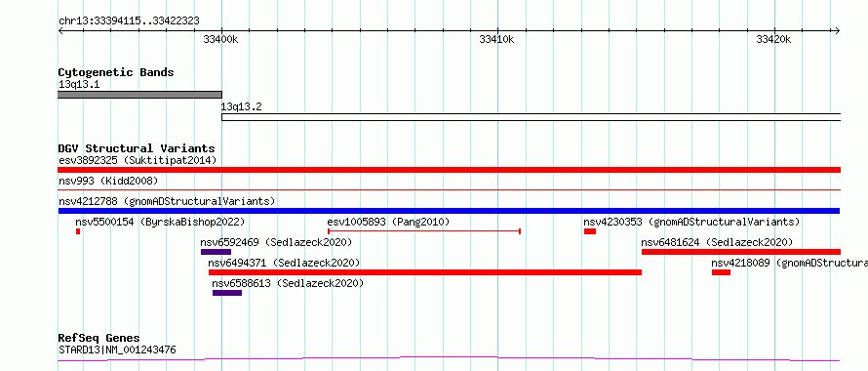
Task: Open the RefSeq Genes track title
Action: [x=99, y=338]
